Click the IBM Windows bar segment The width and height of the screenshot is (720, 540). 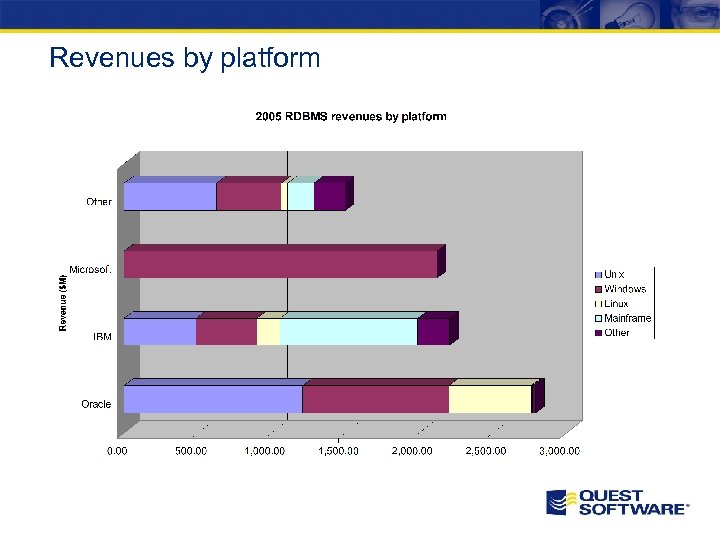[x=226, y=332]
